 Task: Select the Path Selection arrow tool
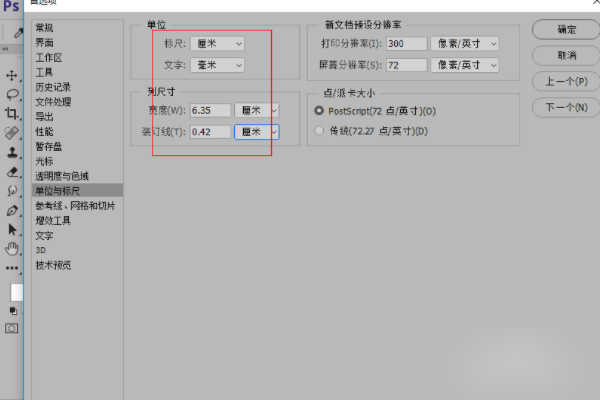pyautogui.click(x=12, y=229)
